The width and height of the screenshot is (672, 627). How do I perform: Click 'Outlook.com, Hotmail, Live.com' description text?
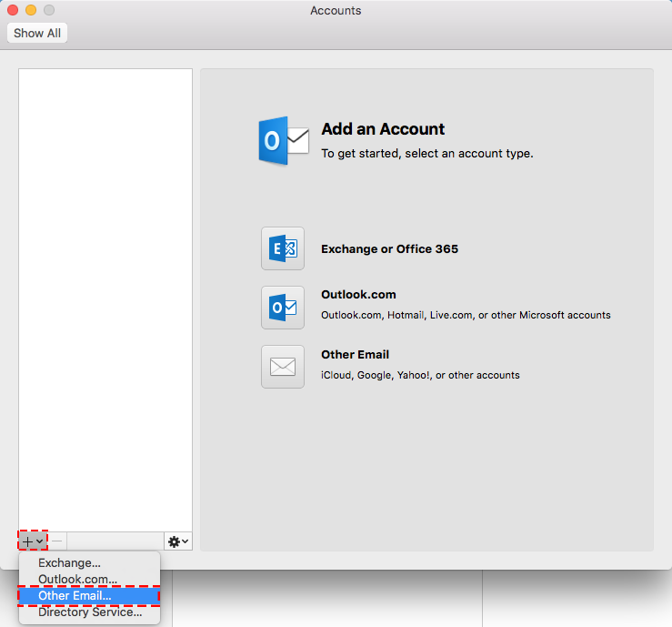point(466,315)
